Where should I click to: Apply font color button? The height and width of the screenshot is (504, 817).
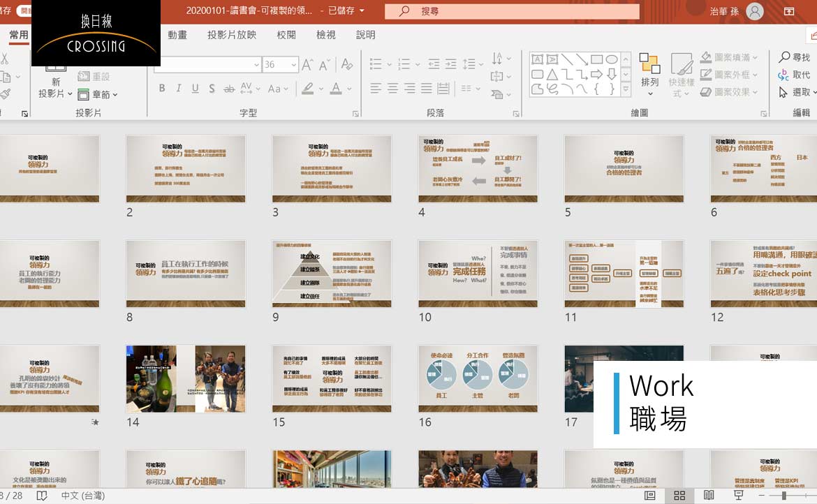point(336,89)
